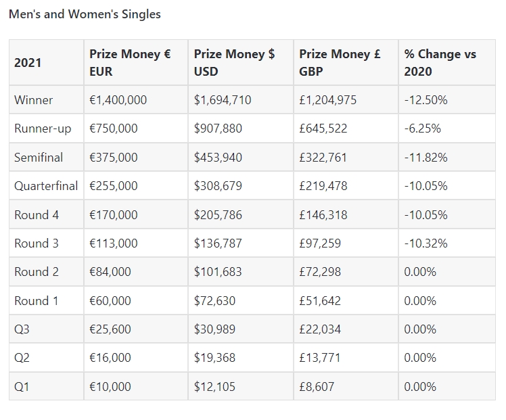This screenshot has width=506, height=420.
Task: Select the Prize Money £ GBP header
Action: tap(340, 63)
